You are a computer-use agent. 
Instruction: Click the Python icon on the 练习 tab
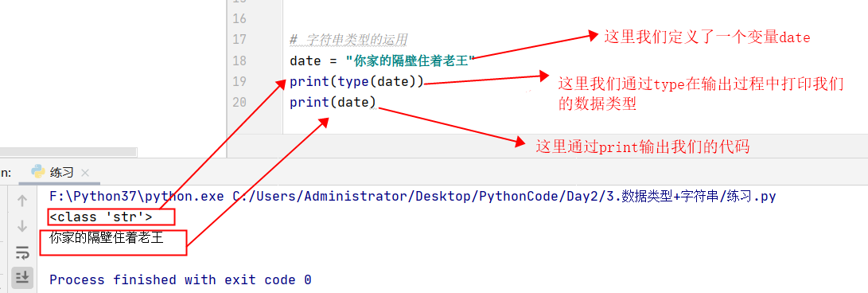[x=38, y=172]
